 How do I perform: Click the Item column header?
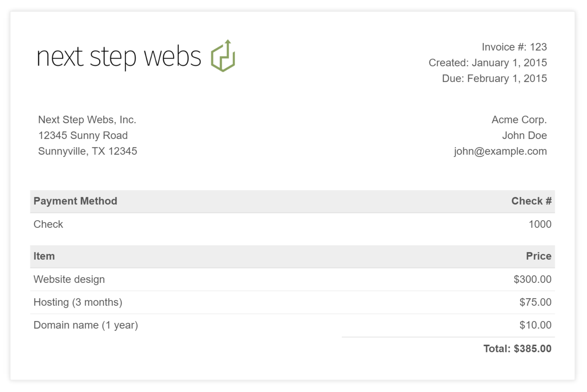coord(44,256)
